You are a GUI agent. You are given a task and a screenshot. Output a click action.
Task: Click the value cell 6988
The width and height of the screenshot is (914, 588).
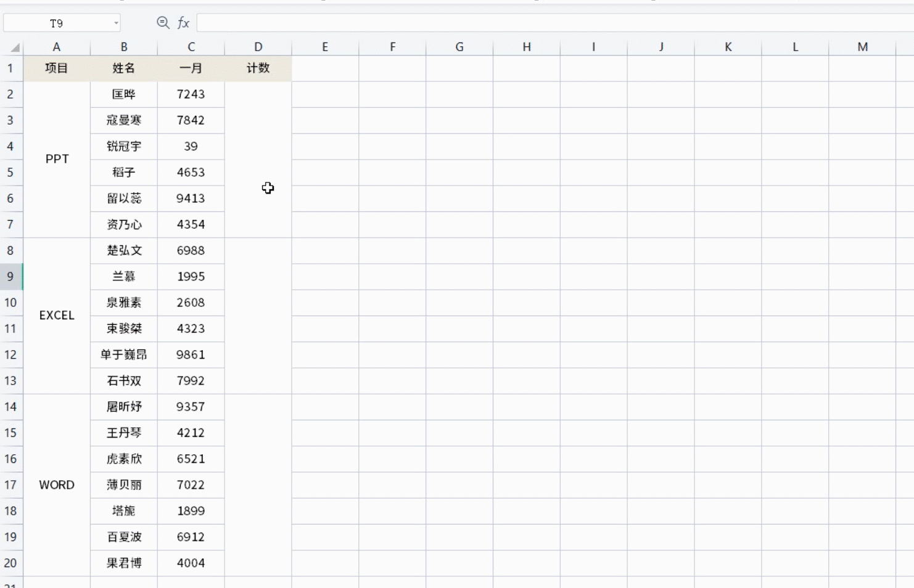click(x=191, y=251)
